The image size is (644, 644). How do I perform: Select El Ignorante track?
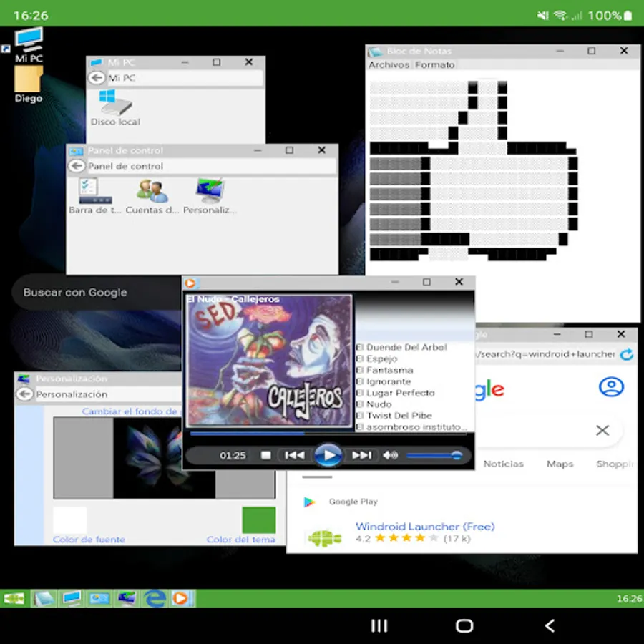[x=384, y=381]
